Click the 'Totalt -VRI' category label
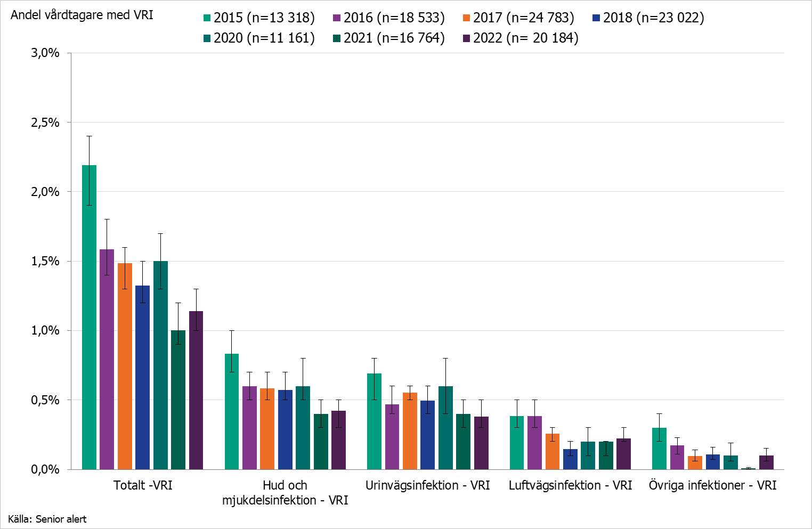The width and height of the screenshot is (812, 529). pos(143,485)
